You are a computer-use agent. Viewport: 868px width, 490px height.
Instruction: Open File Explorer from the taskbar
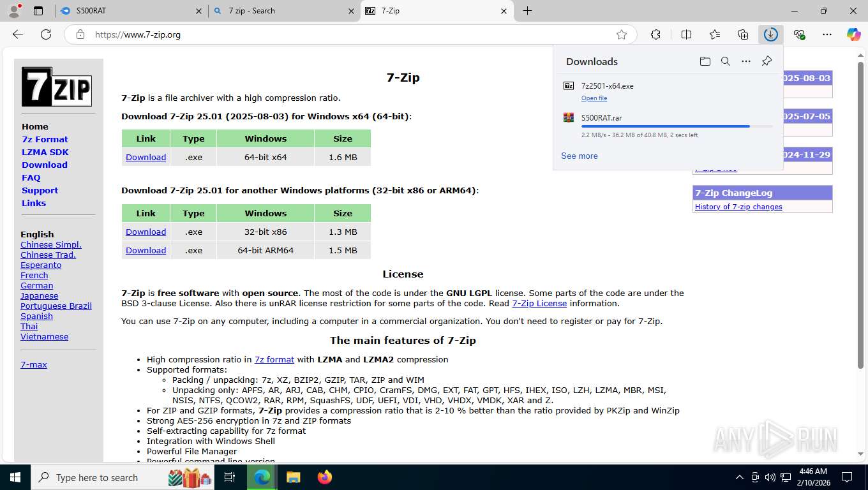(293, 477)
